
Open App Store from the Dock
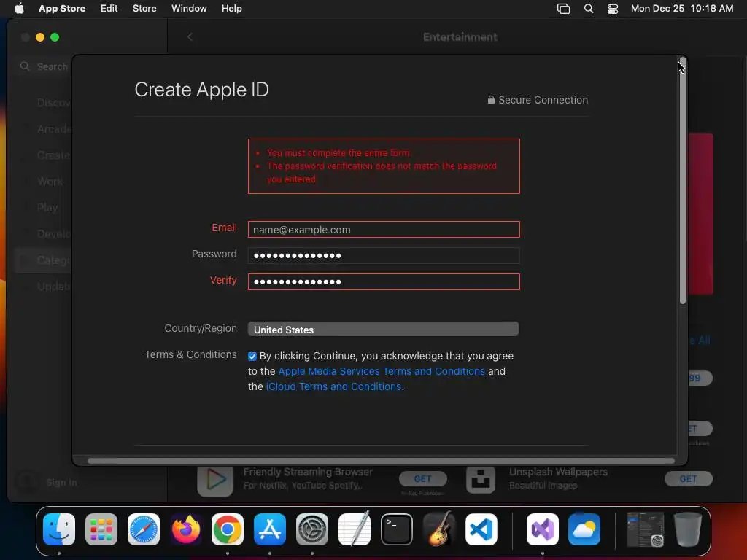270,529
